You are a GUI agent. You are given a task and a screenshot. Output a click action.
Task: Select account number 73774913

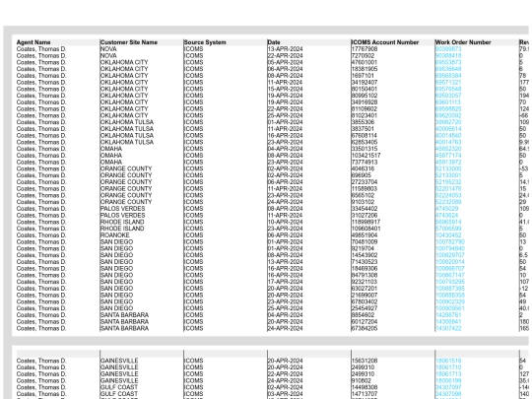point(365,163)
